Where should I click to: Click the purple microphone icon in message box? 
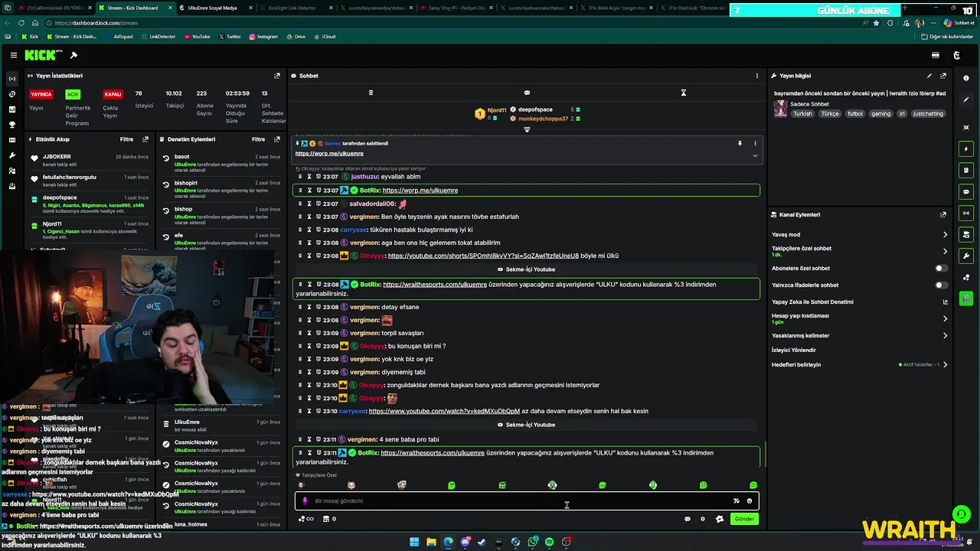pos(305,501)
